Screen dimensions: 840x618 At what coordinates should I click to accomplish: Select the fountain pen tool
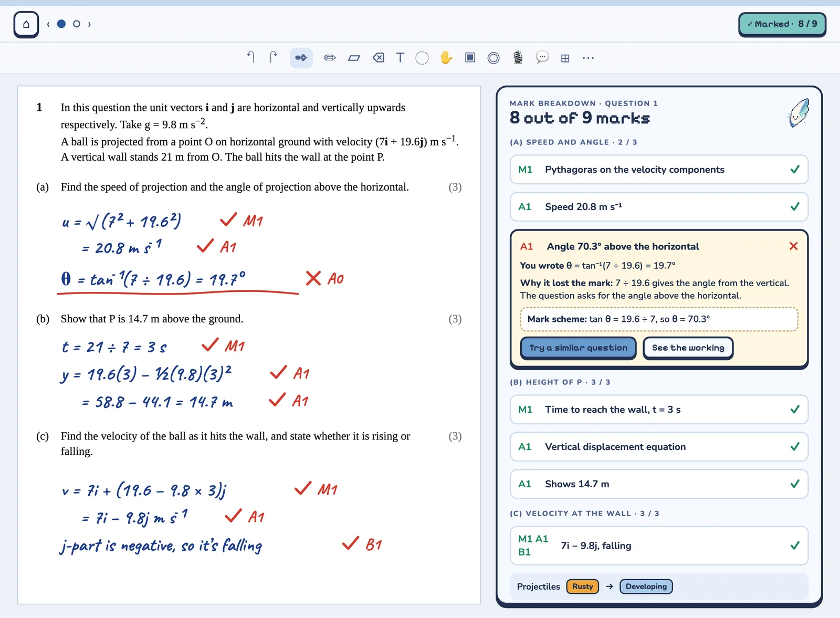coord(301,58)
